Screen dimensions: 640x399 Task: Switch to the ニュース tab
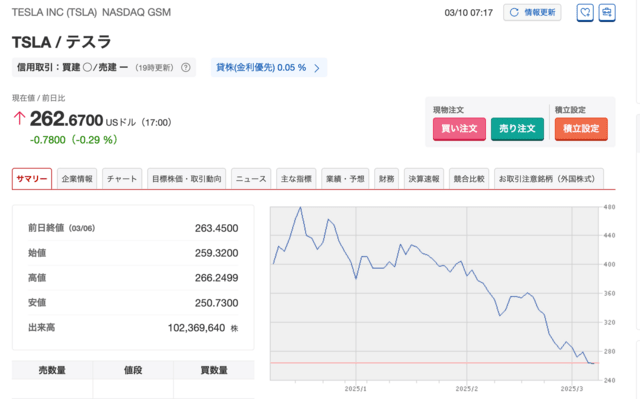pyautogui.click(x=251, y=179)
